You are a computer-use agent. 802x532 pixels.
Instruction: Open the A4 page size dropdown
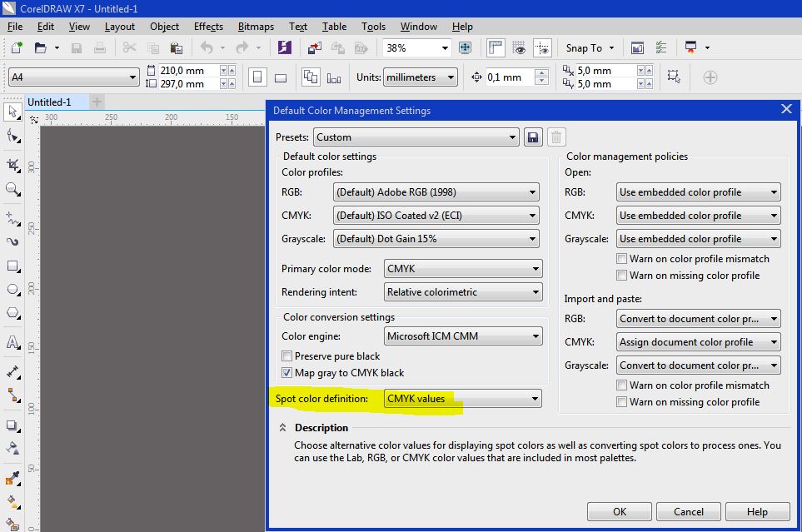click(x=74, y=77)
